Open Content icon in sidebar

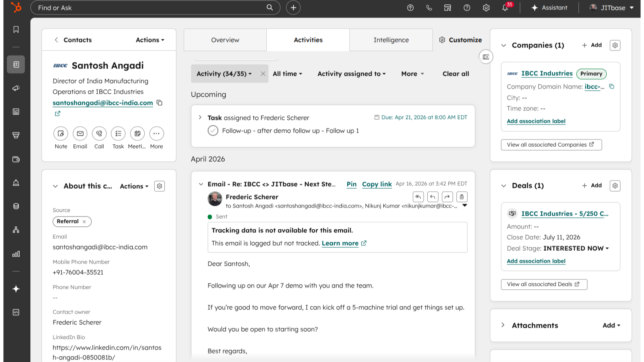[16, 112]
